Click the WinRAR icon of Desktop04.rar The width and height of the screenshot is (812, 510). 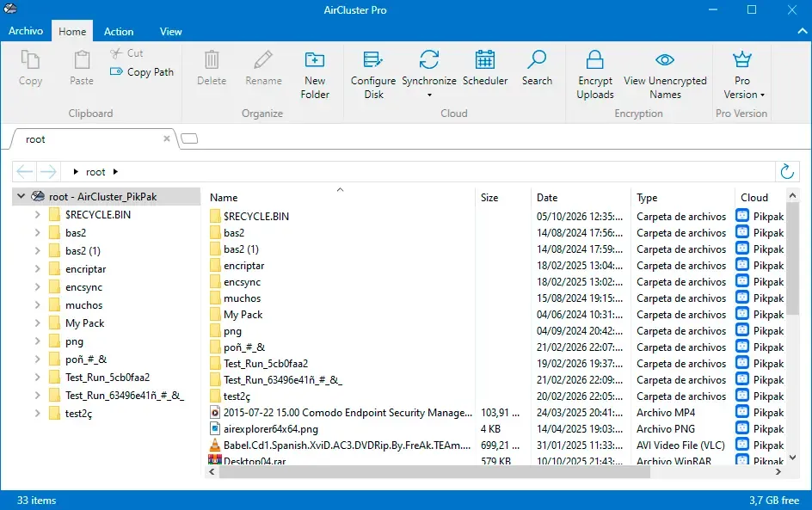[215, 460]
